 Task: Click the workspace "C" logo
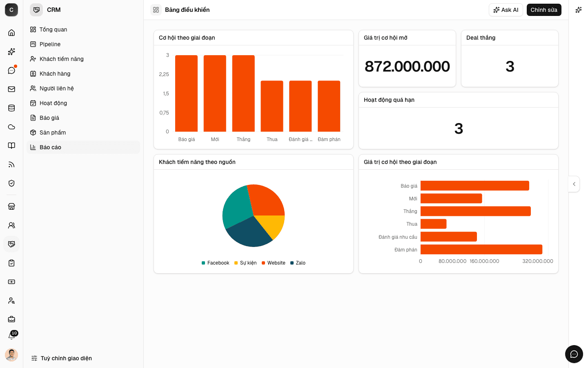[11, 10]
